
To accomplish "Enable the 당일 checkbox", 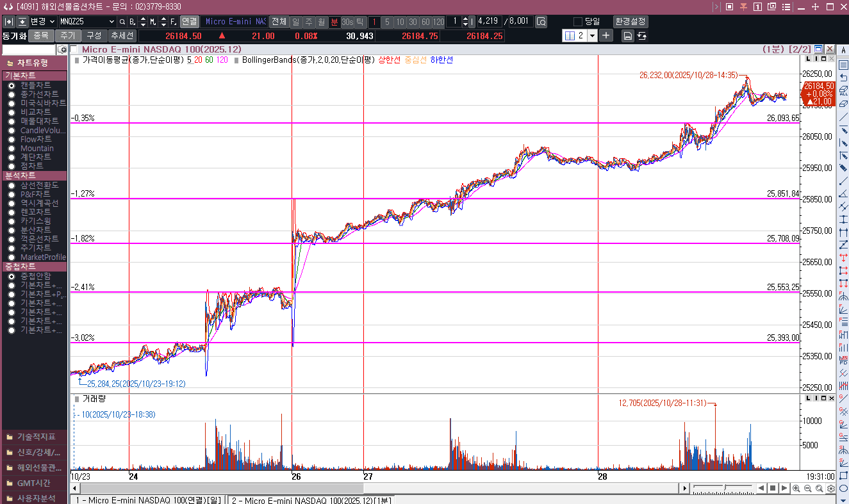I will 578,22.
